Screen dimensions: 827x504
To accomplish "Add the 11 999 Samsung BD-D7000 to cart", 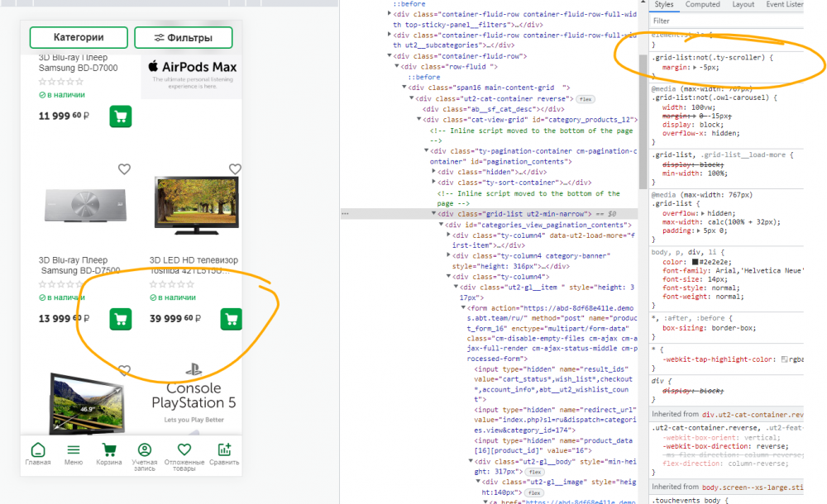I will click(120, 116).
